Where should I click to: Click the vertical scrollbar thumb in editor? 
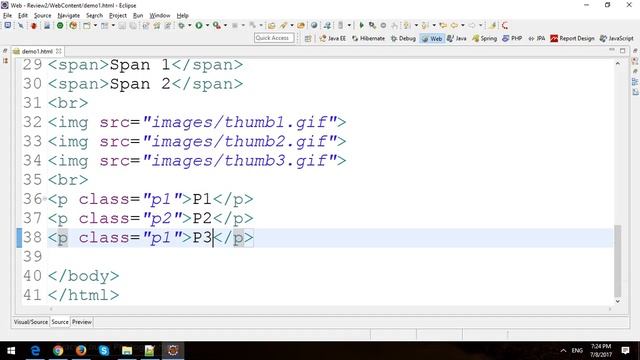click(618, 261)
